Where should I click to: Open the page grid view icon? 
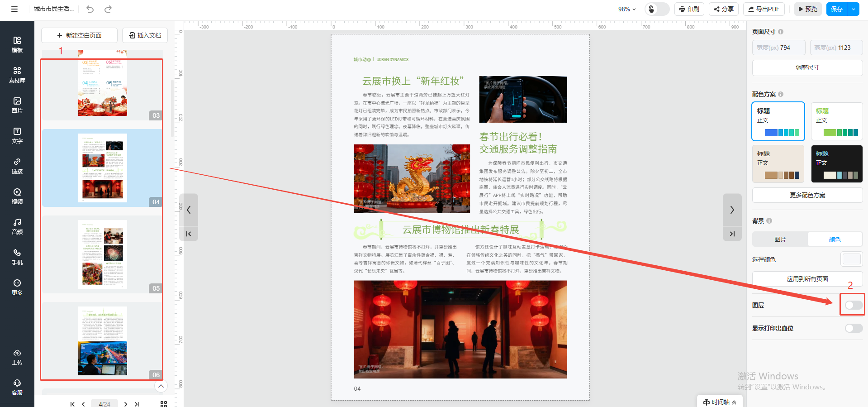[x=164, y=403]
